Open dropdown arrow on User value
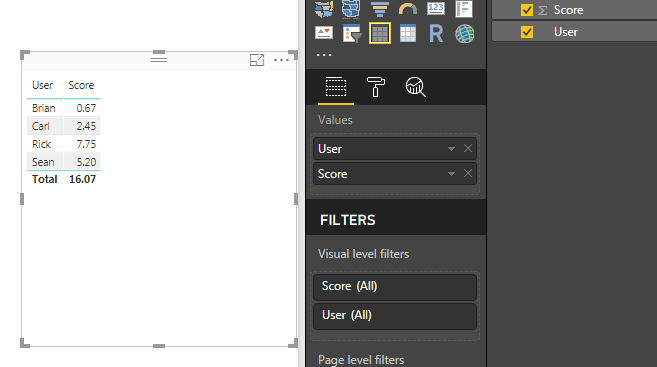657x367 pixels. 451,149
